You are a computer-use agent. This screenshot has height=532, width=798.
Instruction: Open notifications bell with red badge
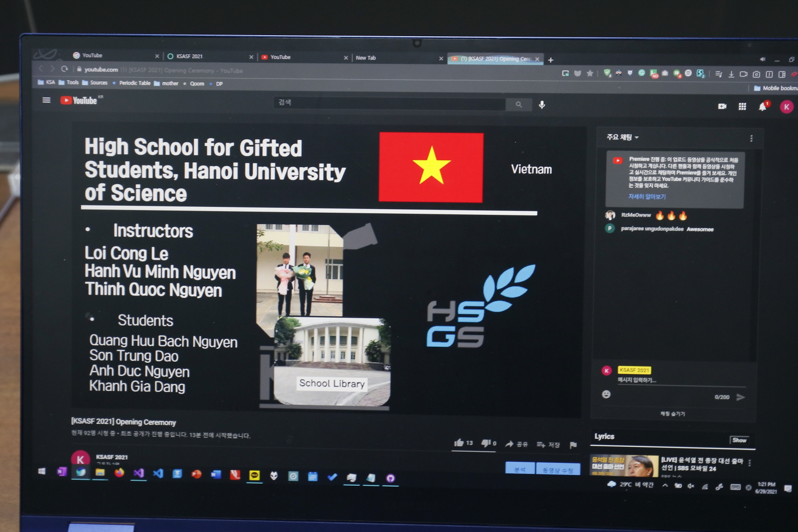click(763, 106)
